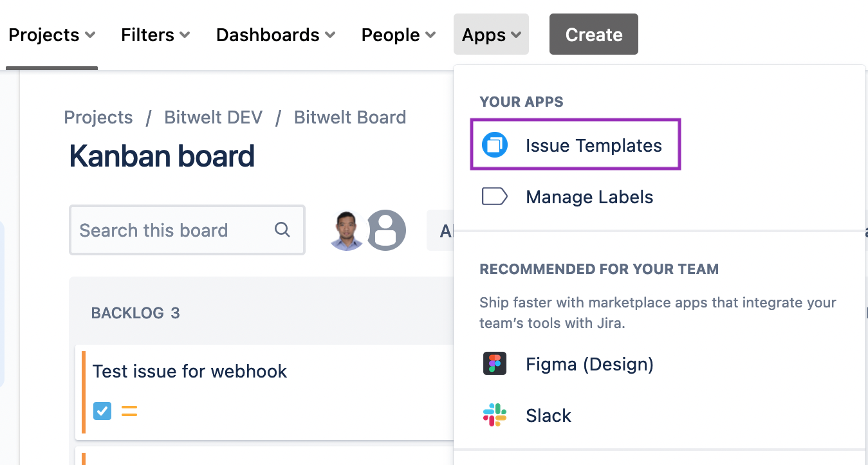Toggle the checkbox on the webhook issue card
The width and height of the screenshot is (868, 465).
coord(102,410)
